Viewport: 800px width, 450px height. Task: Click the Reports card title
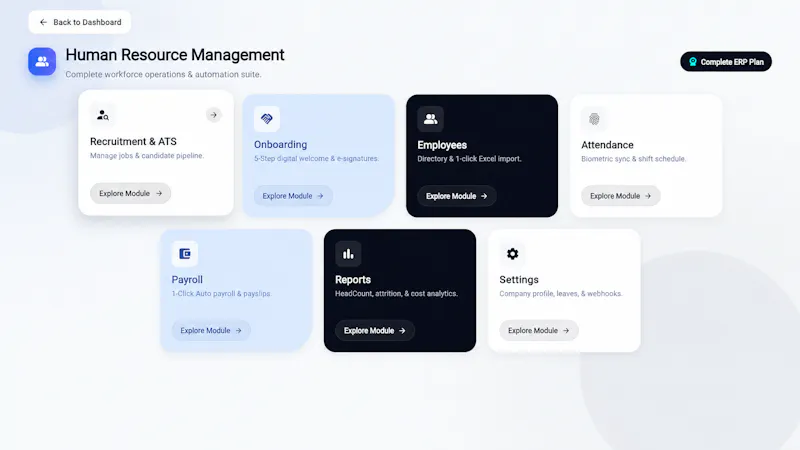[353, 280]
